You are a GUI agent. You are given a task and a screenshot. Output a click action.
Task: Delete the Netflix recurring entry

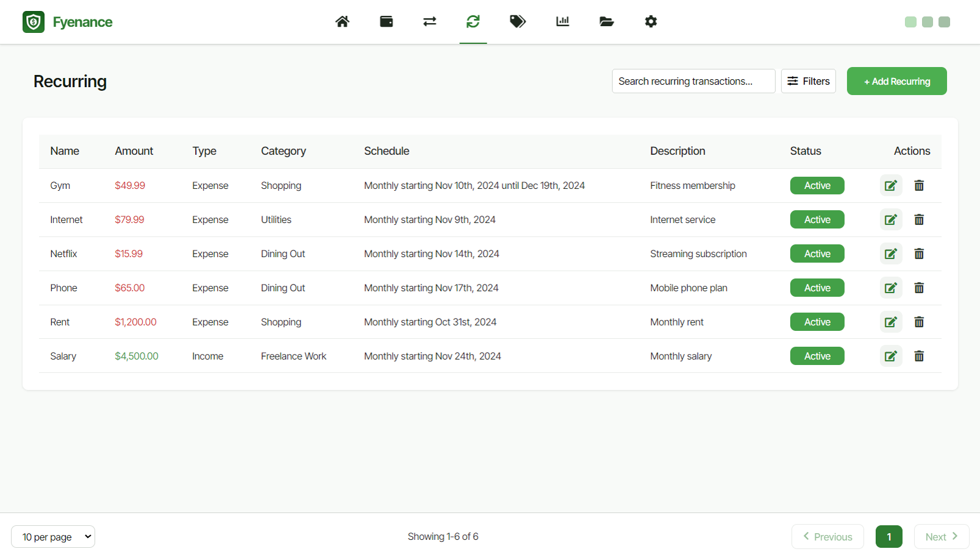point(919,253)
